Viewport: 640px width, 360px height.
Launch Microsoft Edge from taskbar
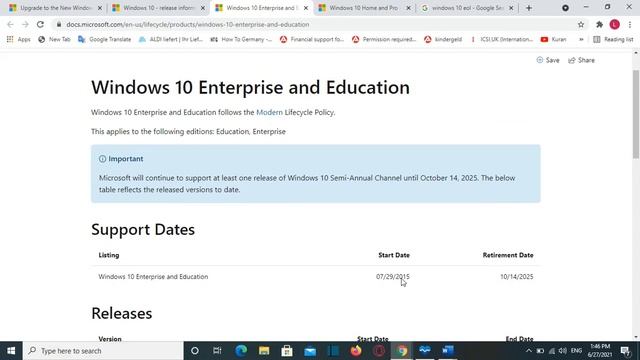241,351
